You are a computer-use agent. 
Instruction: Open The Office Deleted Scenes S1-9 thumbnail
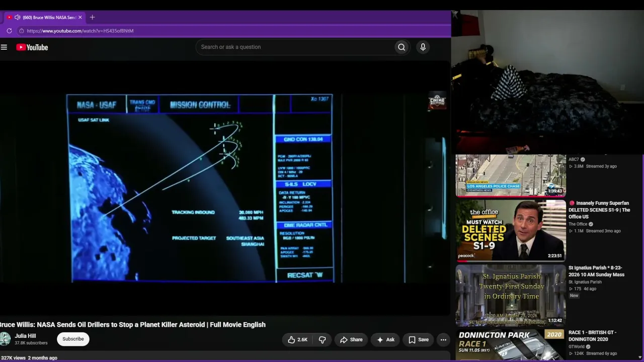[511, 230]
